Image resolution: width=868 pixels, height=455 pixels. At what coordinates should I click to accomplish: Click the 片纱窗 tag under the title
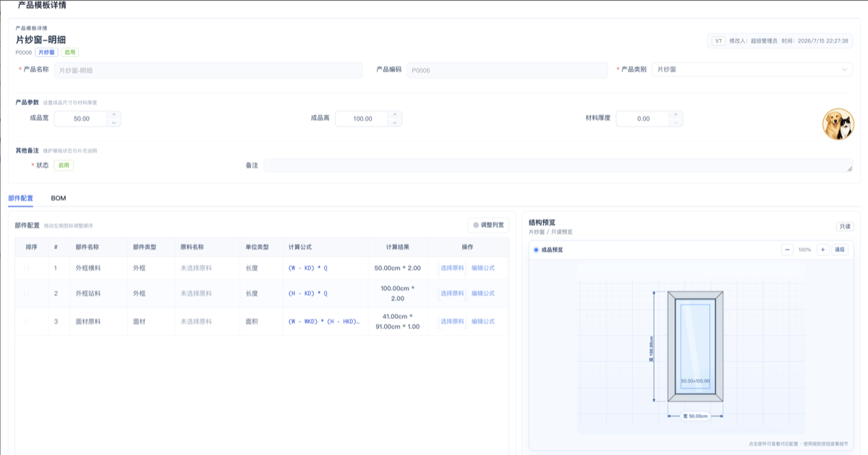[46, 52]
